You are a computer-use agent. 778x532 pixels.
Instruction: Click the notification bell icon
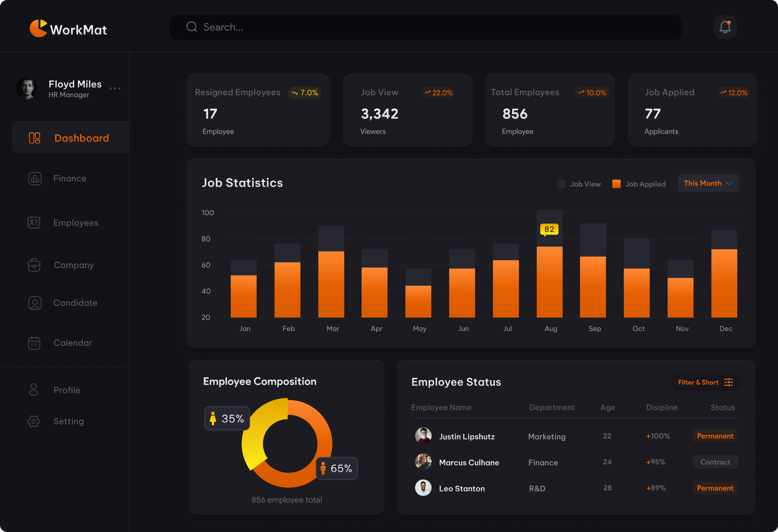pos(725,27)
